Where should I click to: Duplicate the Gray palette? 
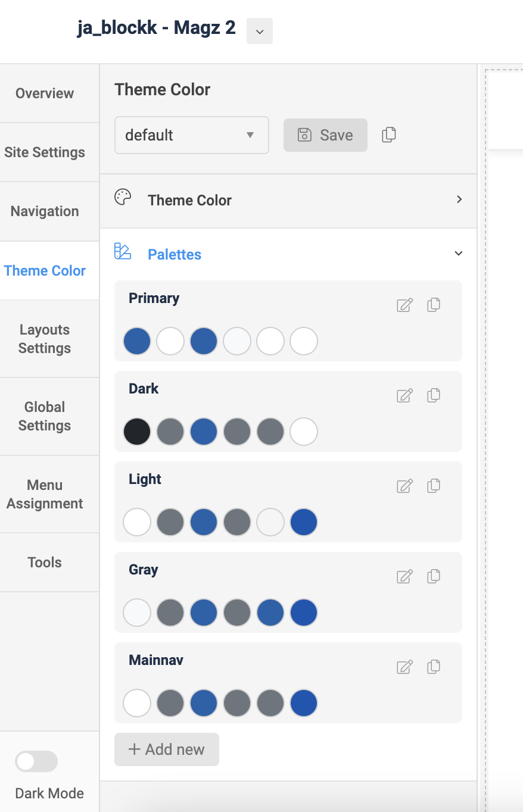coord(434,576)
